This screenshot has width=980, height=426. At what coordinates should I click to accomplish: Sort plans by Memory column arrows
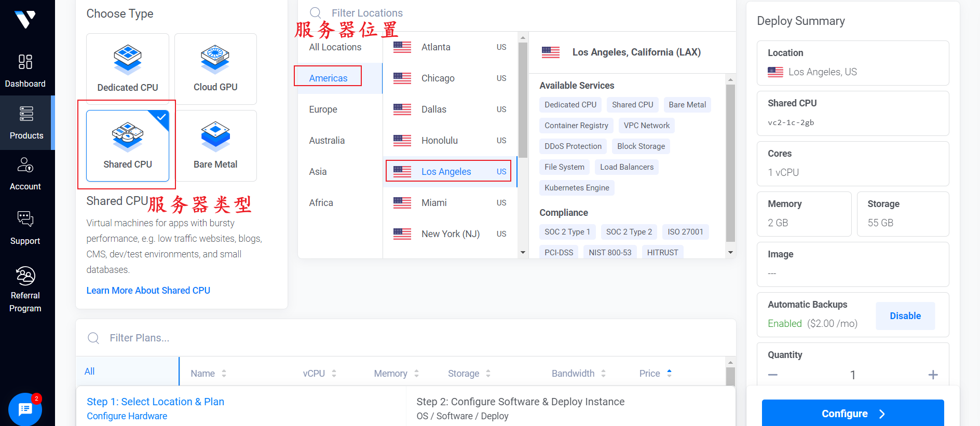[416, 374]
